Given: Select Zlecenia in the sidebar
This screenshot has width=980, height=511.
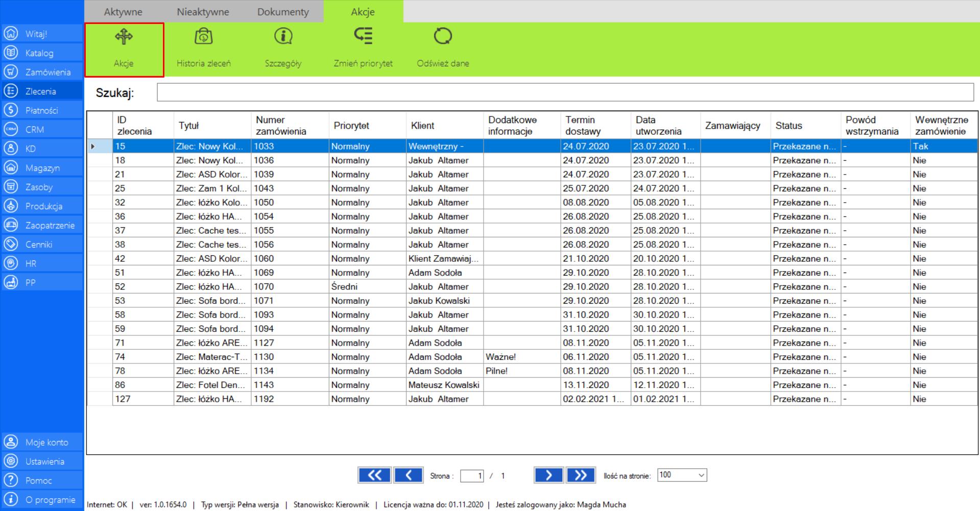Looking at the screenshot, I should coord(41,91).
